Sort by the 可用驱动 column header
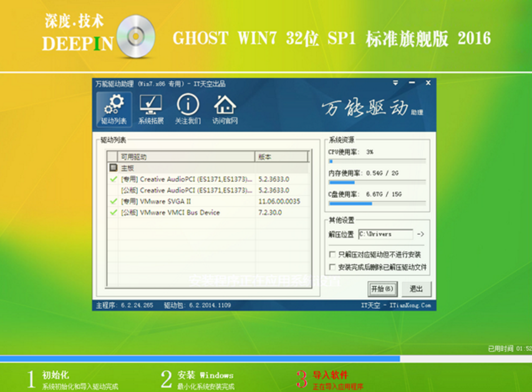 [x=186, y=156]
